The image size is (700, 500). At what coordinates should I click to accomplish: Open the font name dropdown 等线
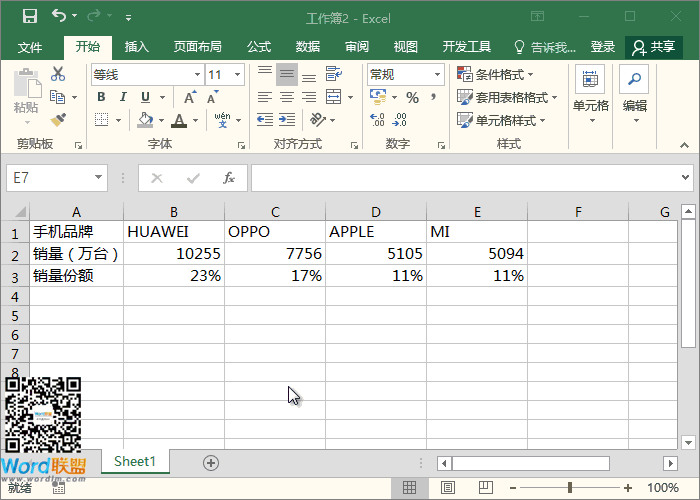[197, 75]
